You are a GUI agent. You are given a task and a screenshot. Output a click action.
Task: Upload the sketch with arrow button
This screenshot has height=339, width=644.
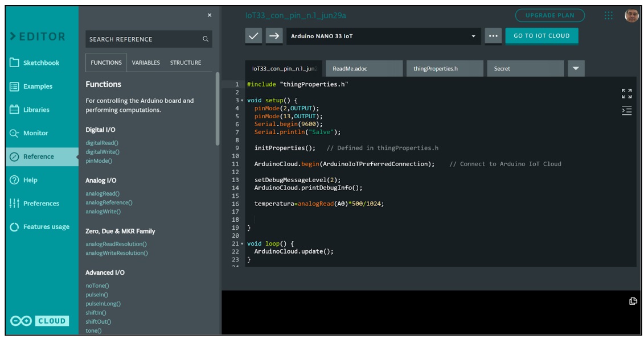point(274,36)
